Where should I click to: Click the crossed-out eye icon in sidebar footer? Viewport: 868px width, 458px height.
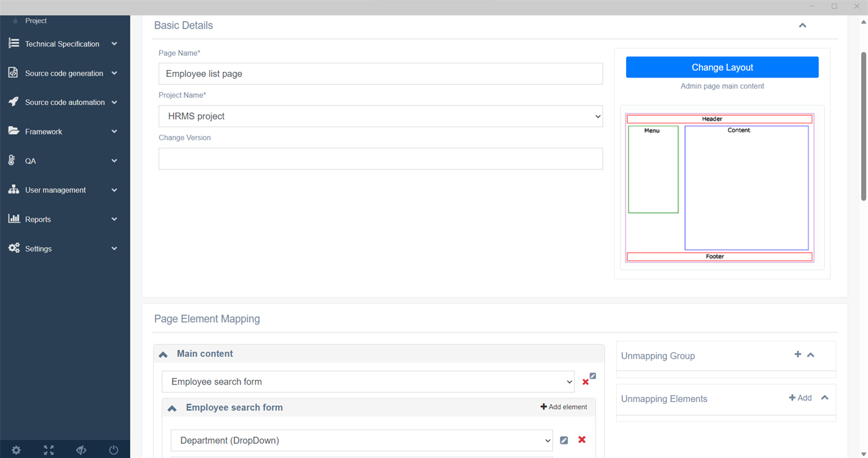coord(81,451)
